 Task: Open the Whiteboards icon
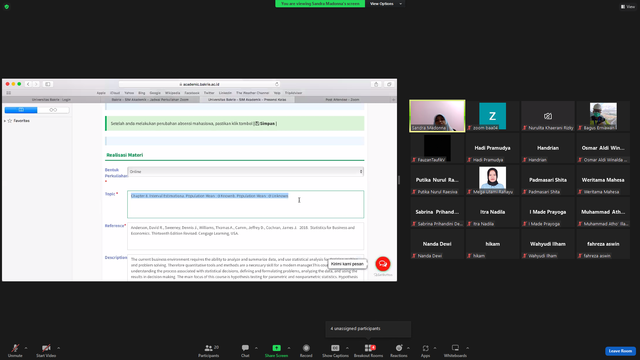455,348
